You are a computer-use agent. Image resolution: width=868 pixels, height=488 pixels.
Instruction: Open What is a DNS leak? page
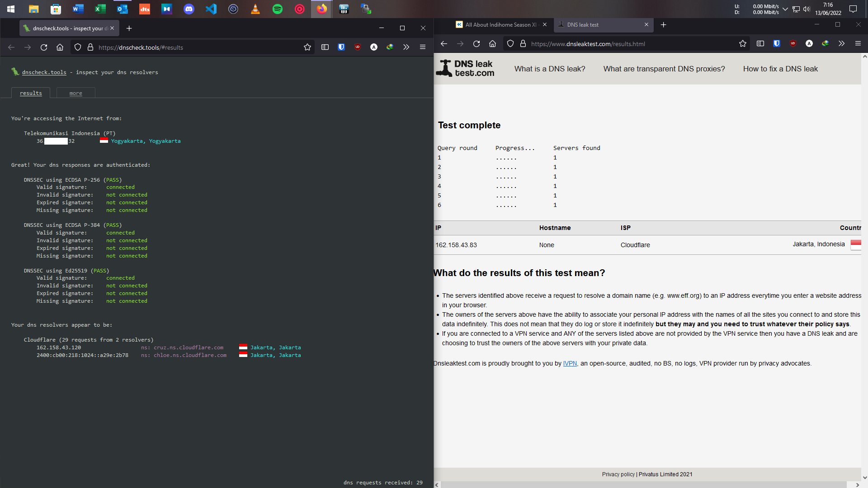tap(550, 69)
